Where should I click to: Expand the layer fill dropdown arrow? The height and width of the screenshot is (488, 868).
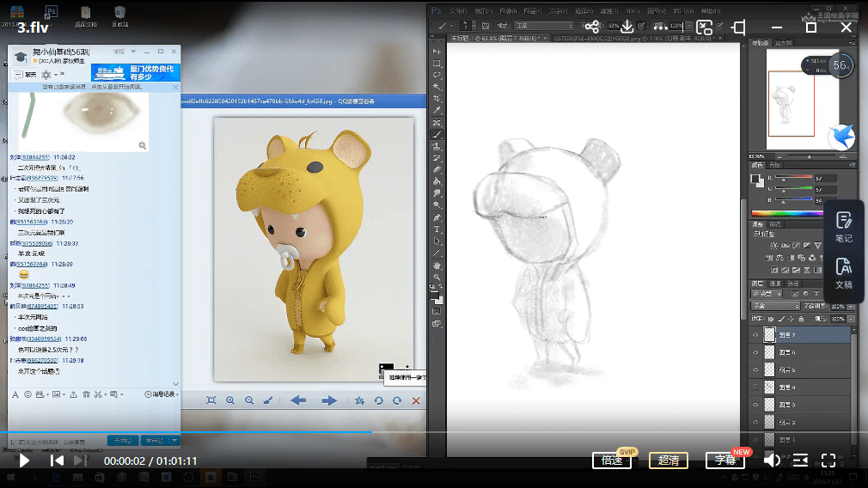[850, 320]
